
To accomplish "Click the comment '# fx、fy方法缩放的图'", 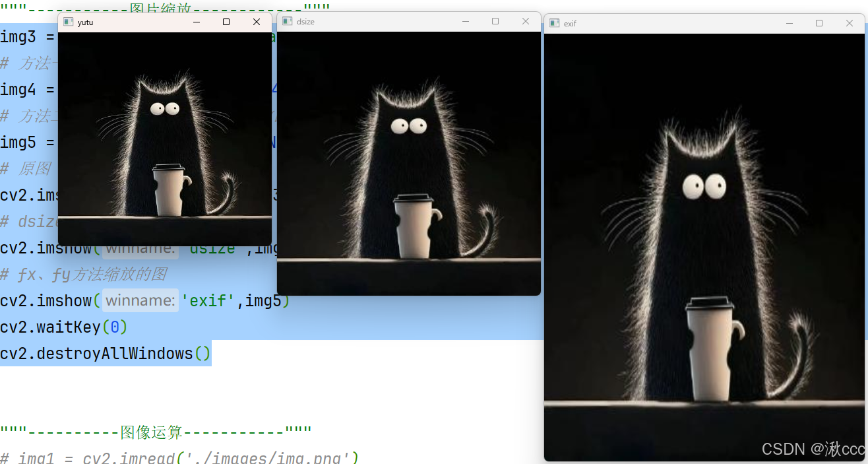I will pos(84,274).
